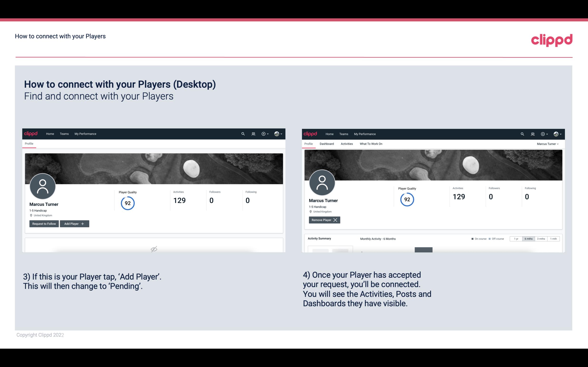This screenshot has width=588, height=367.
Task: Click the Activity Summary chart bar
Action: [x=423, y=250]
